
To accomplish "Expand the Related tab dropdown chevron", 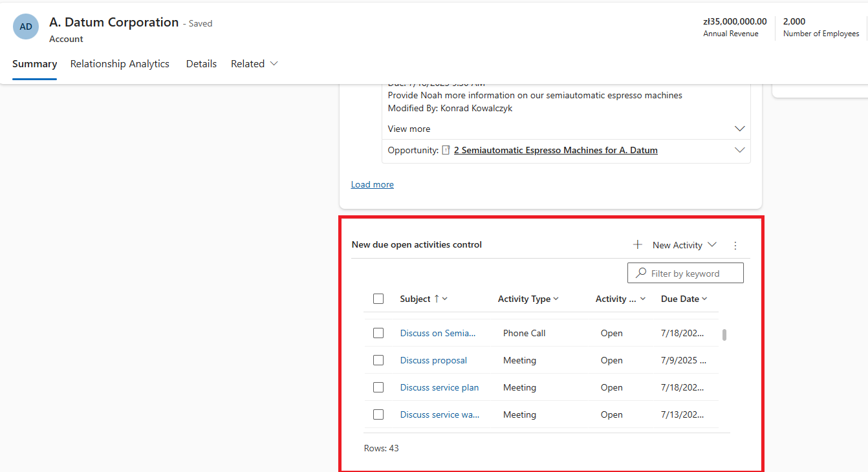I will 274,63.
